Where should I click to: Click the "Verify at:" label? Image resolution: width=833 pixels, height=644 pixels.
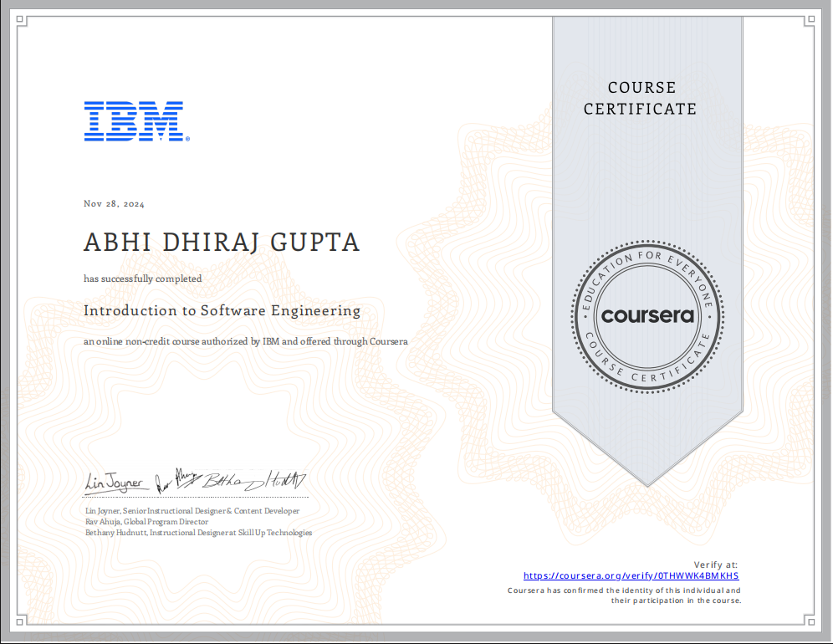point(715,565)
